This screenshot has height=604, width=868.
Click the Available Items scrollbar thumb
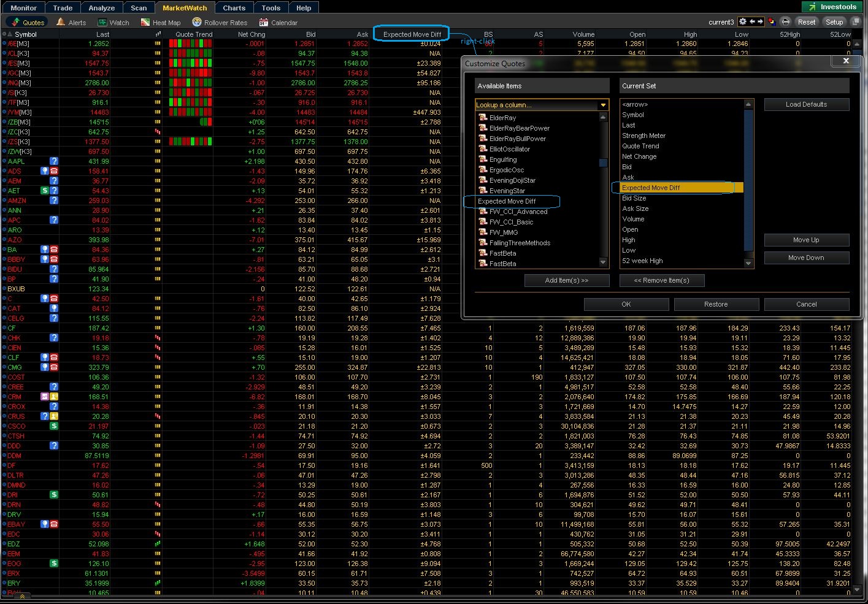click(603, 162)
